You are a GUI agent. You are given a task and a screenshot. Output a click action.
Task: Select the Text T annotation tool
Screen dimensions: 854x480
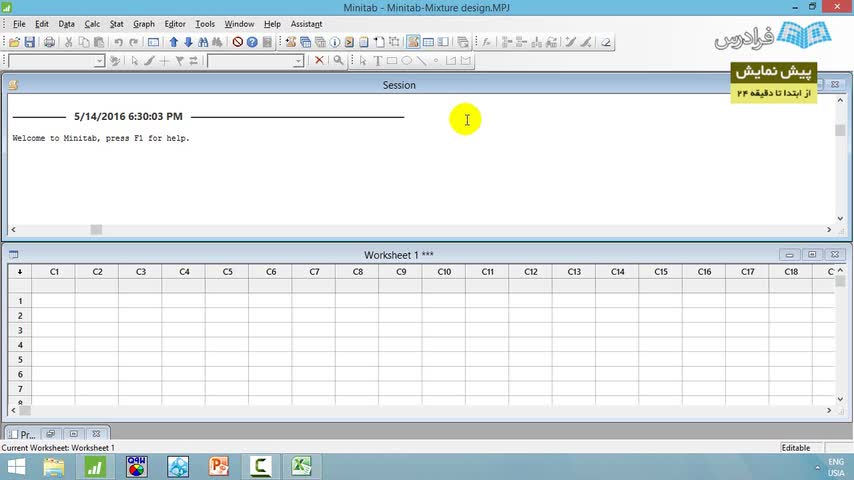point(377,61)
